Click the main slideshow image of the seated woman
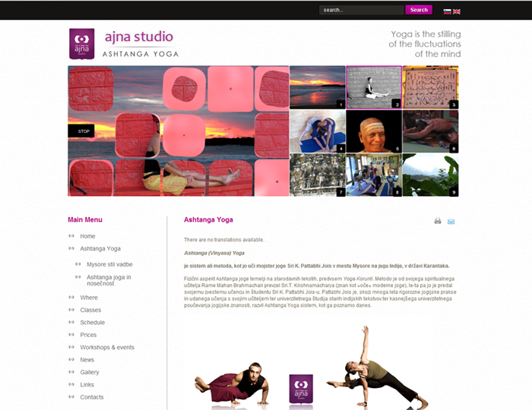 179,131
